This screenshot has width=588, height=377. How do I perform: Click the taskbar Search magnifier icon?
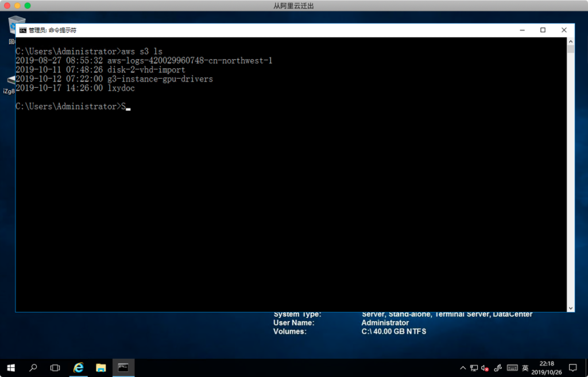pyautogui.click(x=33, y=367)
